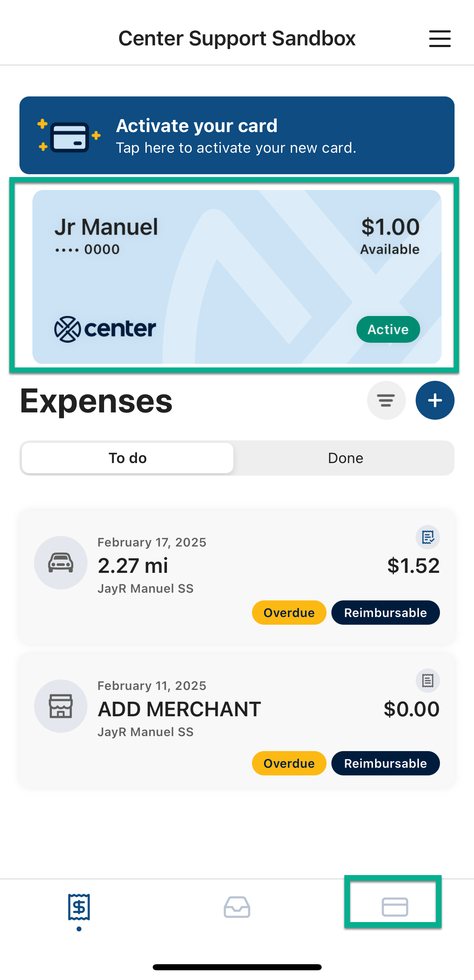Image resolution: width=474 pixels, height=980 pixels.
Task: Tap the car mileage icon
Action: point(61,563)
